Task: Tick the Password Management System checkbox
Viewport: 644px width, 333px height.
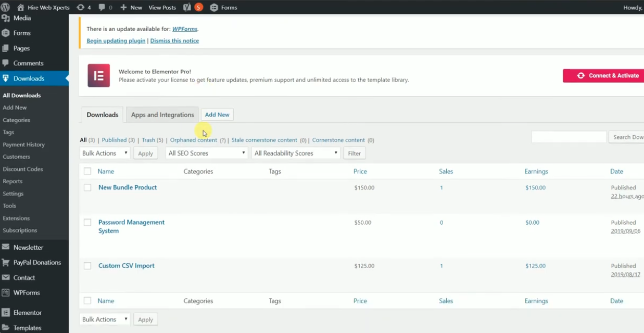Action: [x=87, y=223]
